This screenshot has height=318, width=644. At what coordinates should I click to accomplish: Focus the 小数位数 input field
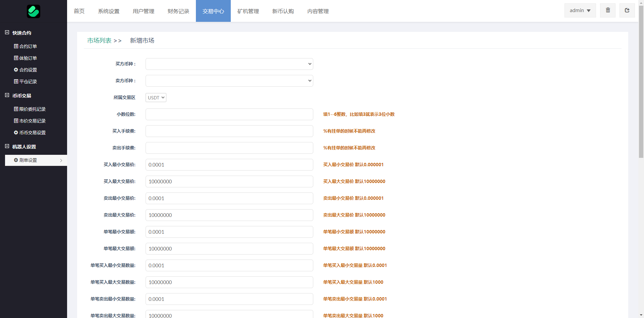(x=229, y=114)
